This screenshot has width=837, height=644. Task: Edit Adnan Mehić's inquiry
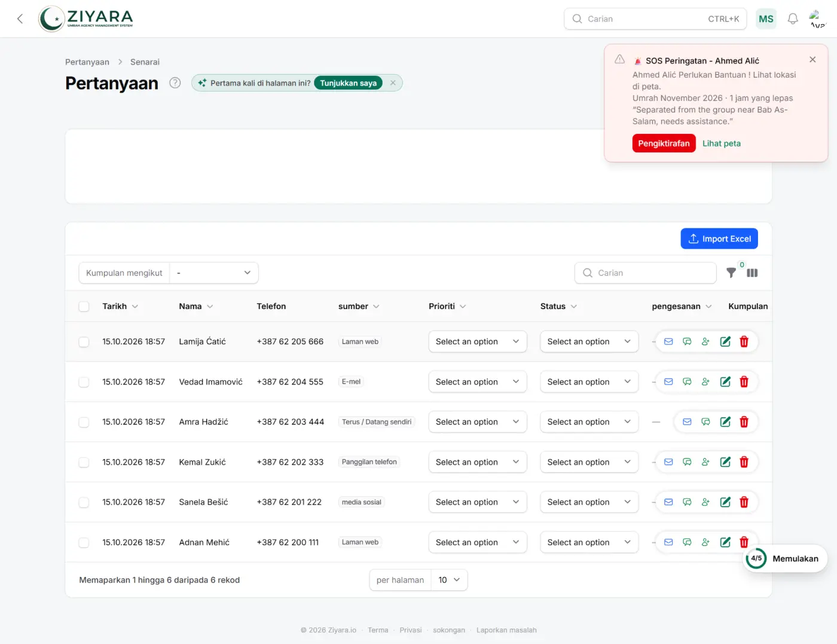pyautogui.click(x=725, y=542)
